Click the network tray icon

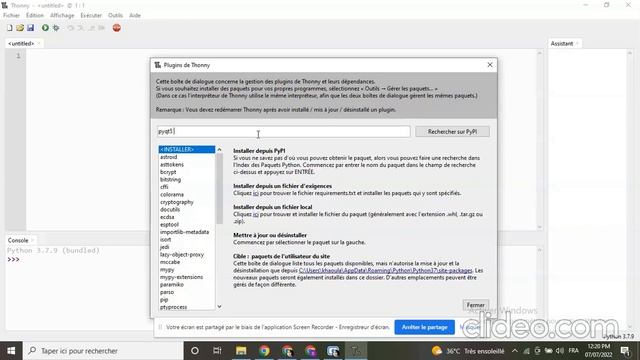[527, 351]
